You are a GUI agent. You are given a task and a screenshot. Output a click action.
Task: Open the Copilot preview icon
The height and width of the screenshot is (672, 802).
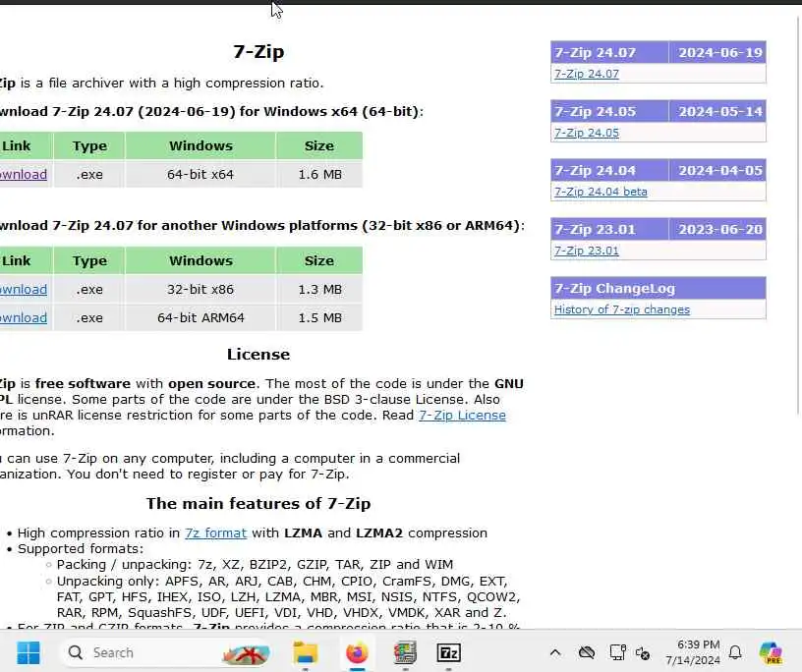(772, 652)
